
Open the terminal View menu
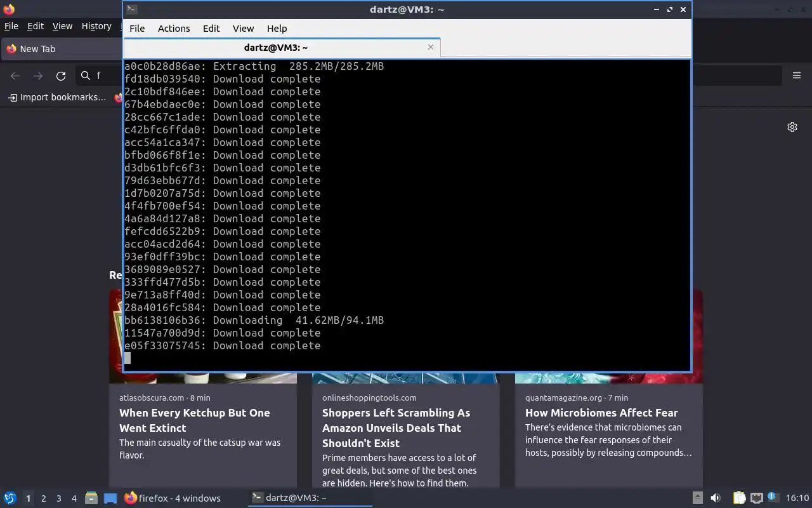[x=243, y=28]
